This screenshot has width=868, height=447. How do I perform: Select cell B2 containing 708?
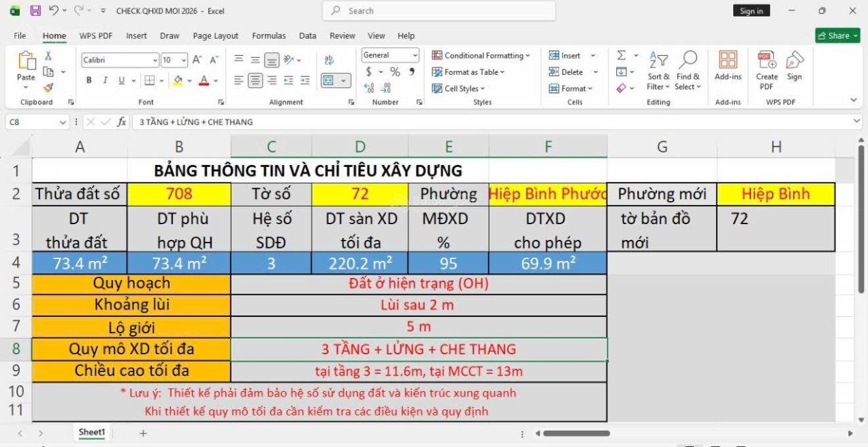pos(179,194)
